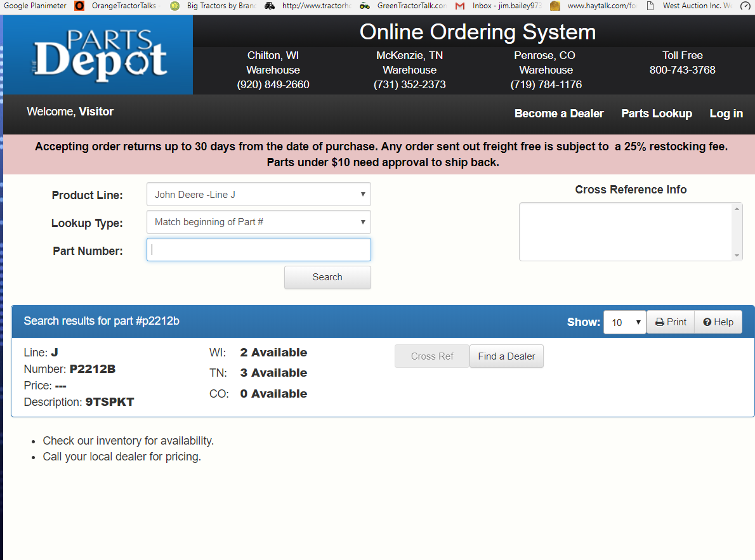Open the tractorhouse bookmark
Image resolution: width=755 pixels, height=560 pixels.
click(308, 6)
